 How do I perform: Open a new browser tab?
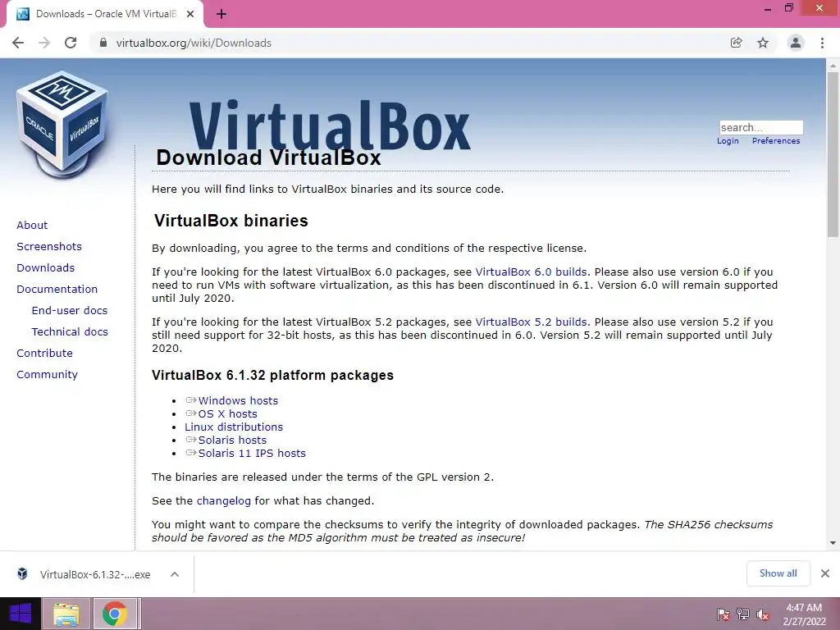click(x=221, y=15)
